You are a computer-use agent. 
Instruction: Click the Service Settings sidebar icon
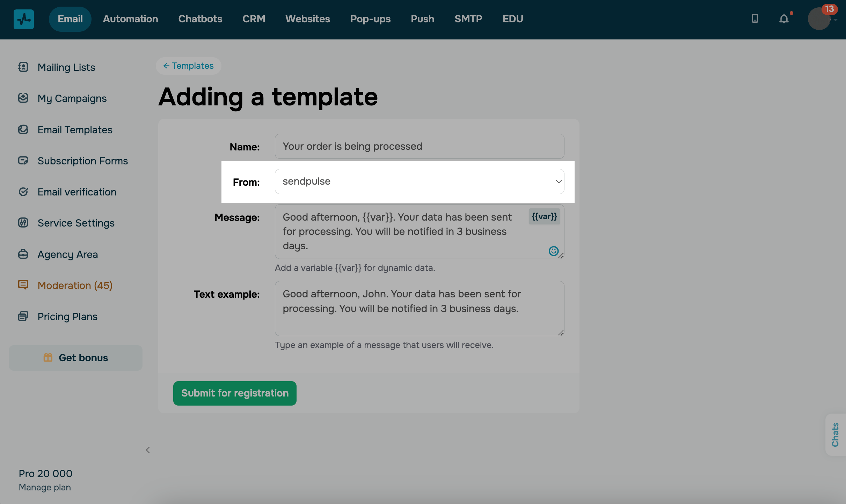[23, 223]
